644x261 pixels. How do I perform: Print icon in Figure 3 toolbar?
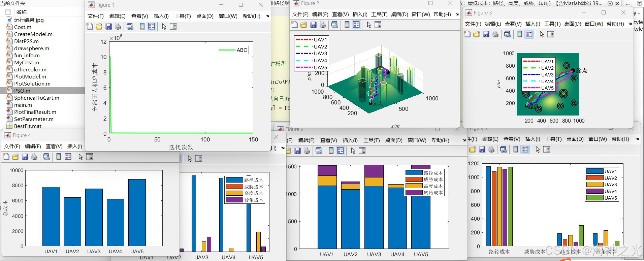coord(495,34)
